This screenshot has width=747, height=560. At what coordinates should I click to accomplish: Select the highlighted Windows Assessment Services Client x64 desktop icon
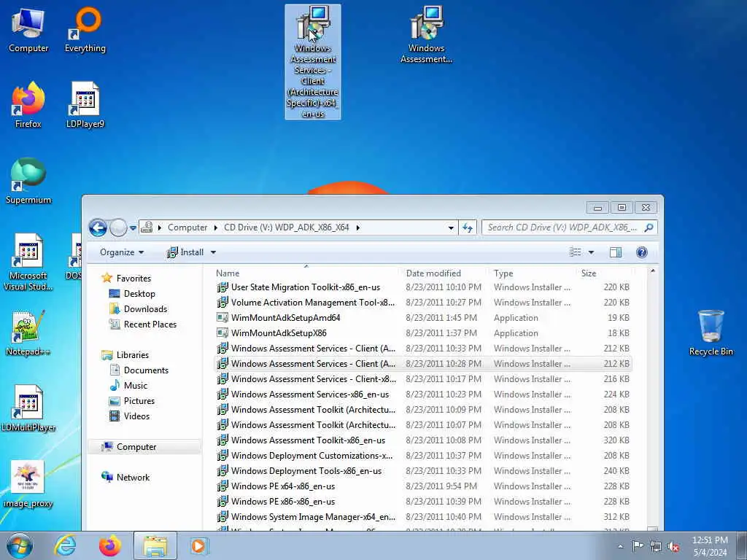(x=313, y=62)
